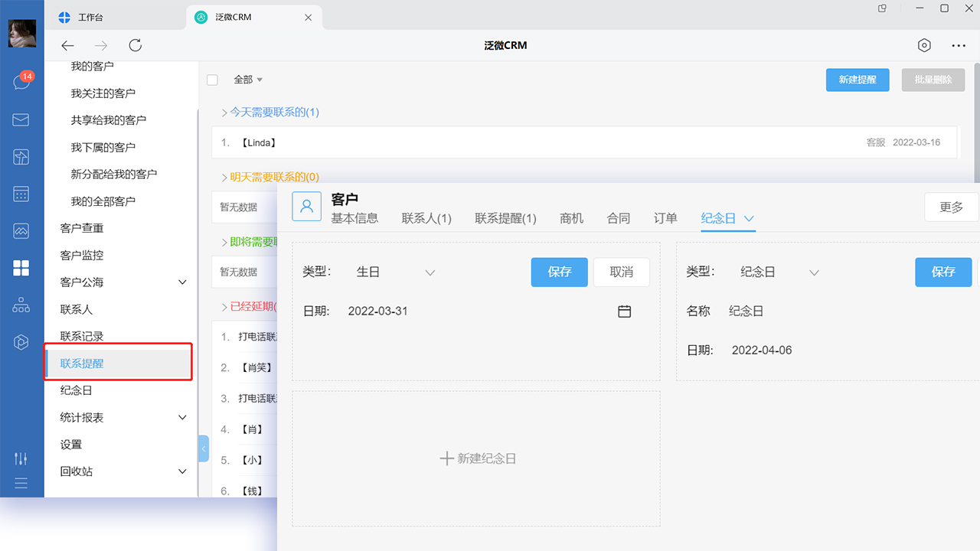Click the 新建纪念日 area to add anniversary
Viewport: 980px width, 551px height.
tap(476, 458)
